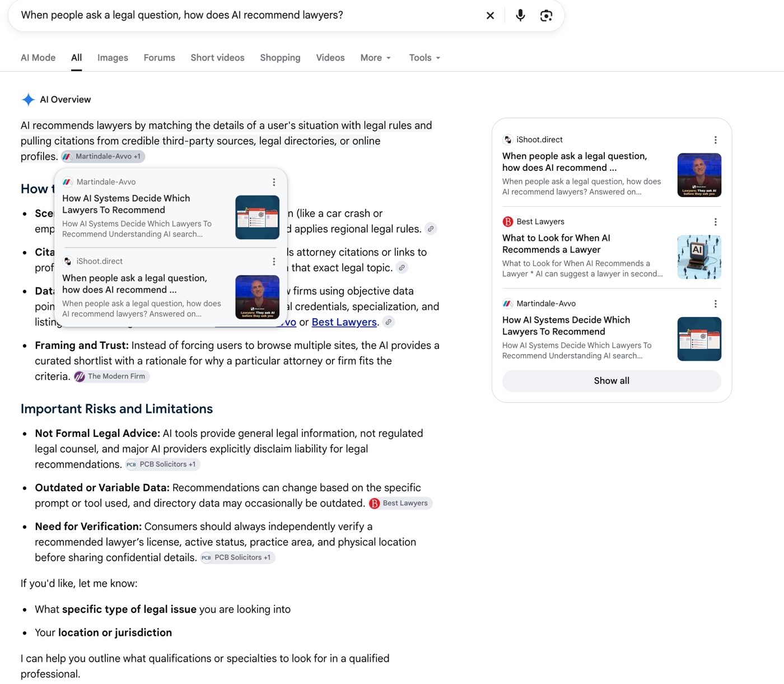Open three-dot menu for Martindale-Avvo sidebar result
The image size is (784, 684).
pos(715,304)
